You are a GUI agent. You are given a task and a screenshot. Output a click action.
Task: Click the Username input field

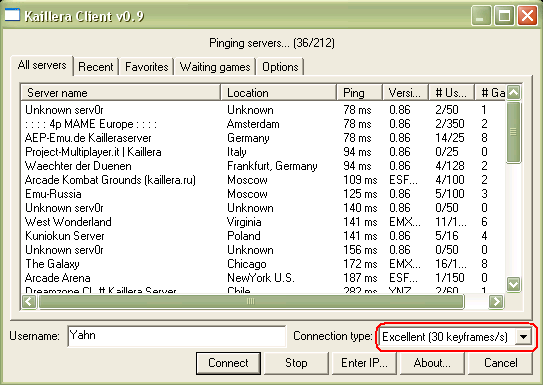(x=177, y=336)
